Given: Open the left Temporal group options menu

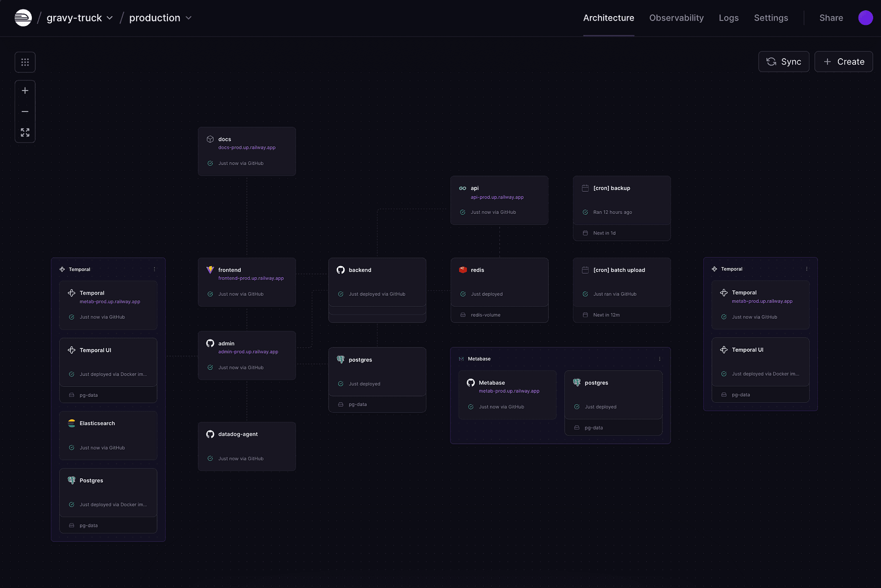Looking at the screenshot, I should point(155,270).
